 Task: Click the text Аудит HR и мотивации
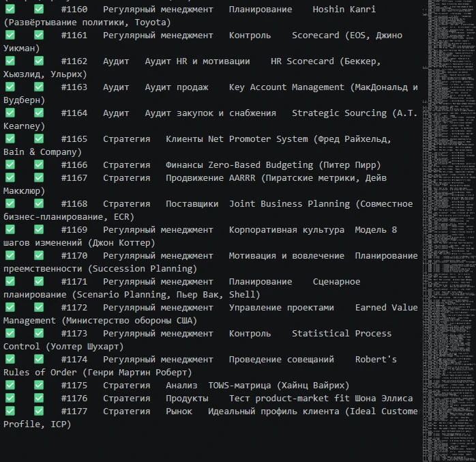tap(197, 61)
